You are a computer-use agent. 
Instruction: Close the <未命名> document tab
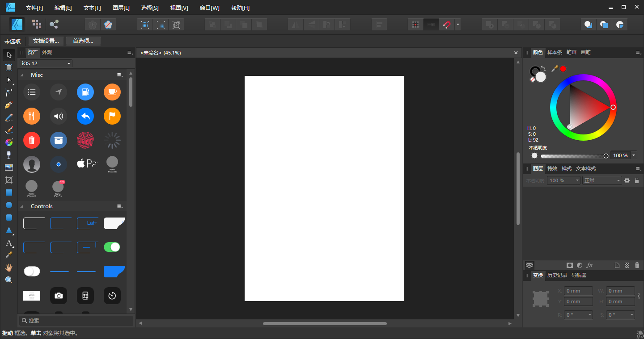point(516,53)
